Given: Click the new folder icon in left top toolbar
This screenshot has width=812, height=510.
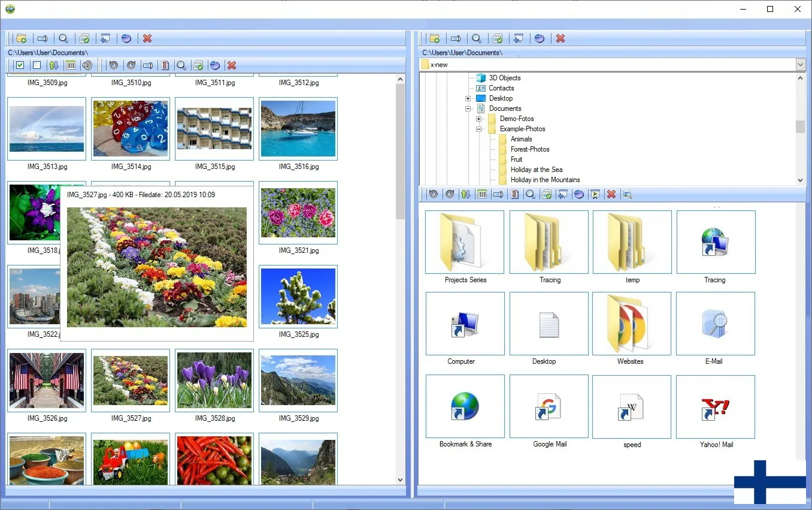Looking at the screenshot, I should (22, 38).
